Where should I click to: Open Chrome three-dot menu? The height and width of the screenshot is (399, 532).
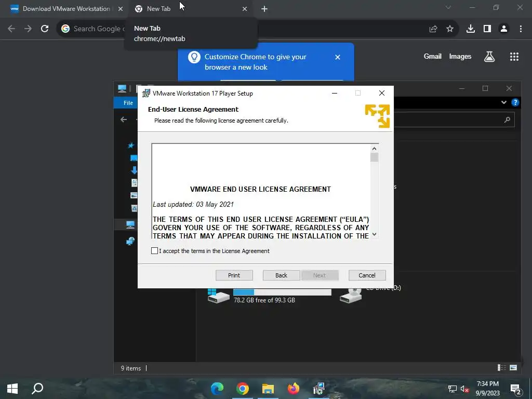pos(521,29)
